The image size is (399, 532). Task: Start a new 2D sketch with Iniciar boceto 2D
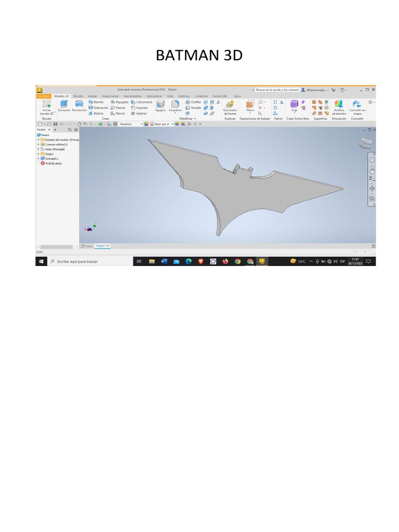tap(47, 107)
